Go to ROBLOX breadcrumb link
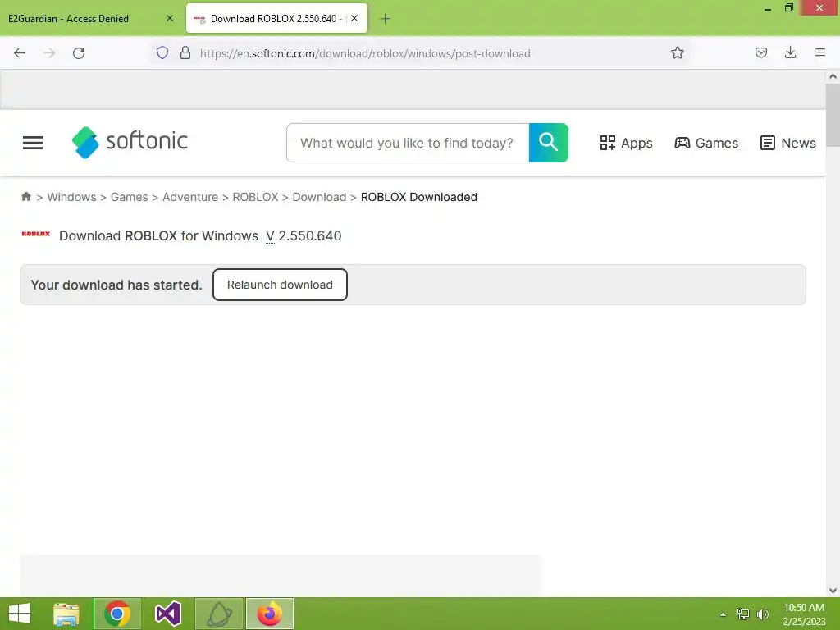This screenshot has width=840, height=630. (255, 197)
